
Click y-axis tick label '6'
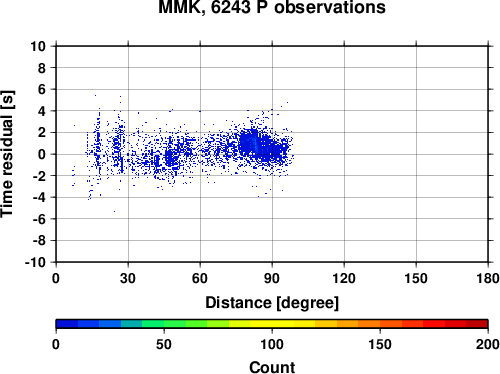(42, 90)
